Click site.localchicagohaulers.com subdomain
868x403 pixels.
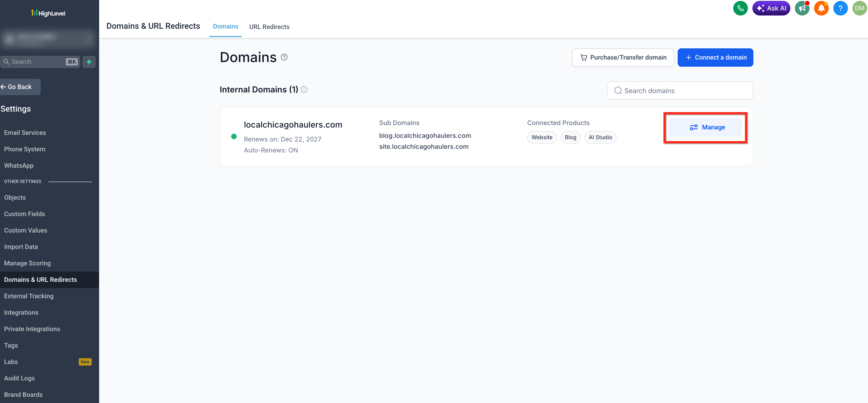(423, 147)
